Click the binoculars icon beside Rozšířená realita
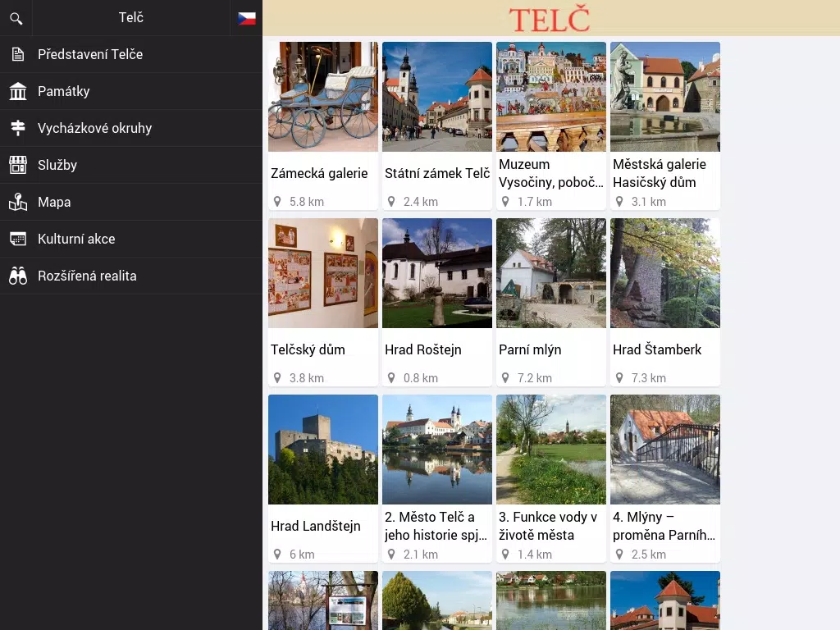 point(18,276)
